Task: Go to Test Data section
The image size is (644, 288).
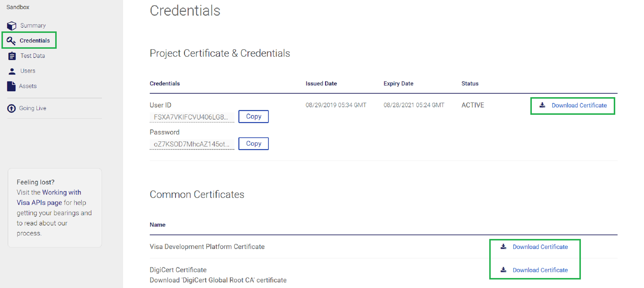Action: [x=33, y=56]
